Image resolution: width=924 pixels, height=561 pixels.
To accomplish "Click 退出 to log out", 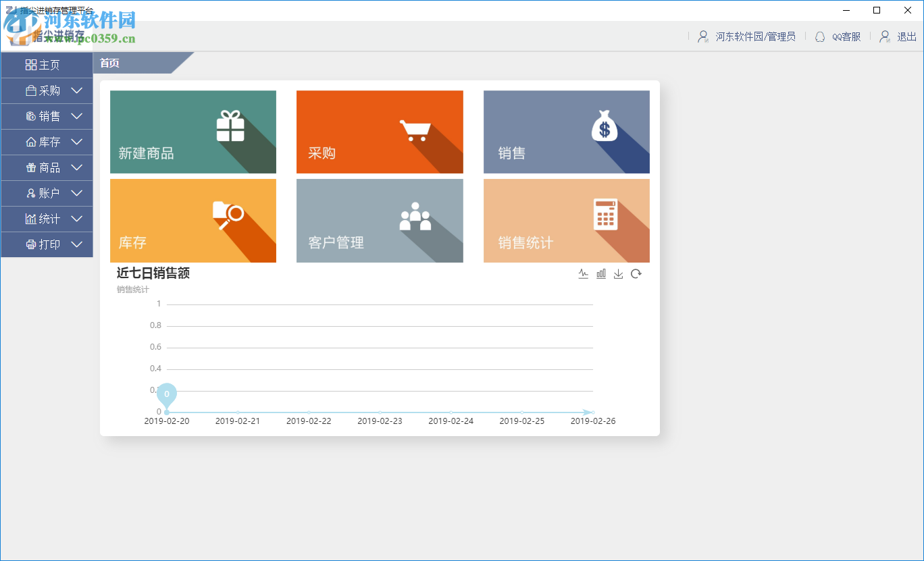I will pyautogui.click(x=906, y=36).
